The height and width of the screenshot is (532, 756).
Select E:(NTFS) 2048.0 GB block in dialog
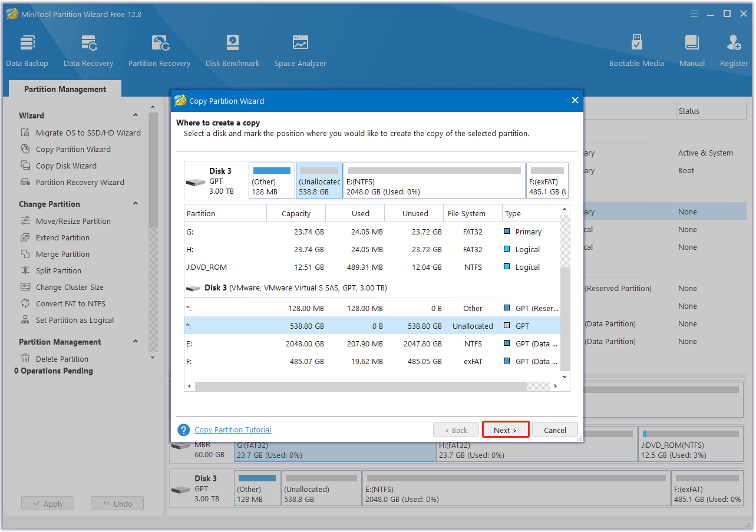(434, 180)
